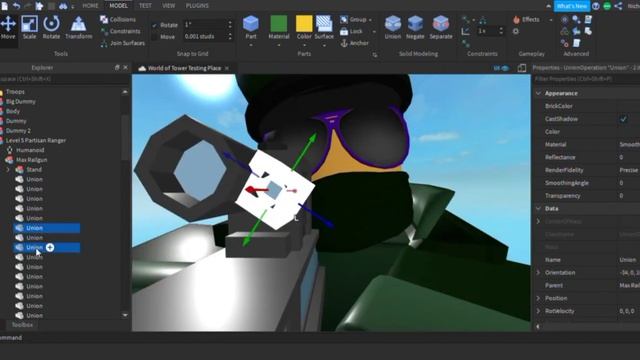Collapse the Data section
640x360 pixels.
click(538, 209)
